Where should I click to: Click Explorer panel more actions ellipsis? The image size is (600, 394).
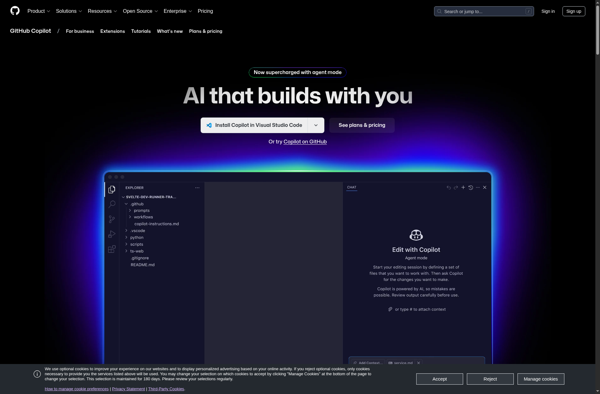[x=197, y=188]
